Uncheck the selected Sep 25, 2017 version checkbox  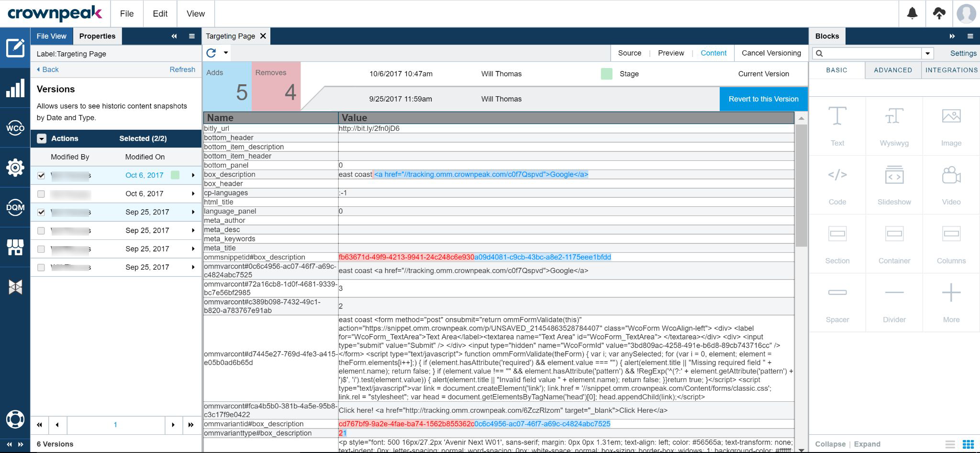(x=41, y=212)
